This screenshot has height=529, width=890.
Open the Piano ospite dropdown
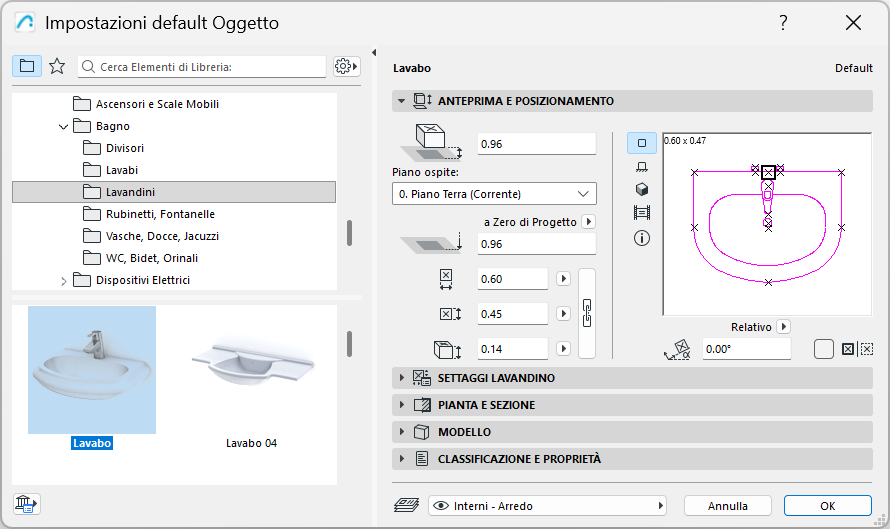point(494,194)
